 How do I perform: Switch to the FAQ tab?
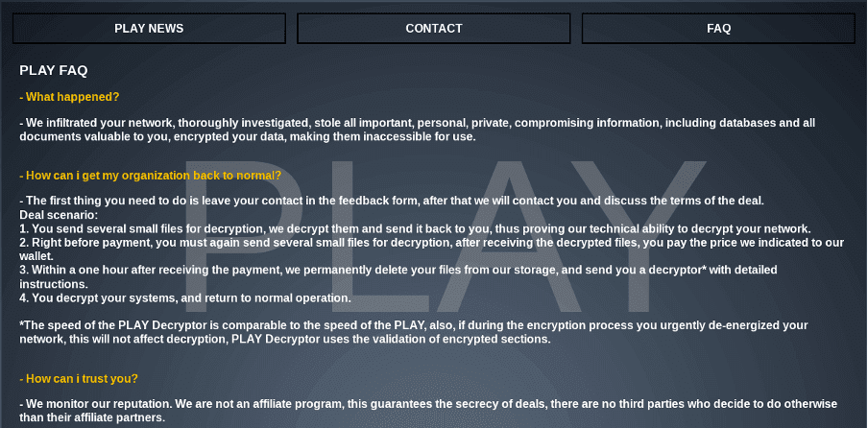[x=718, y=29]
